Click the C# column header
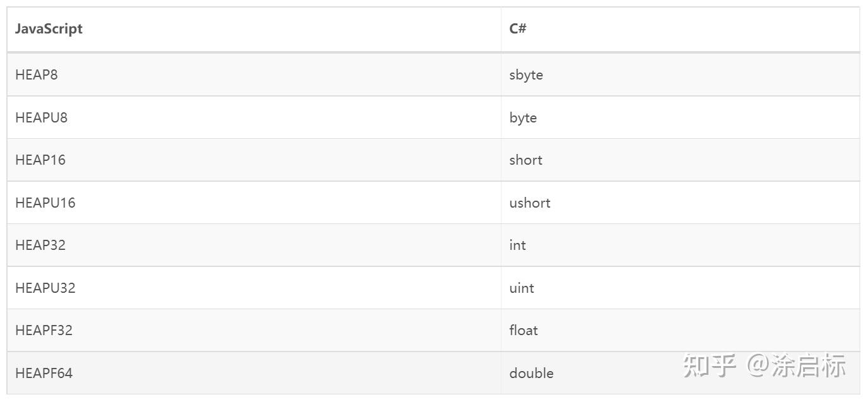Viewport: 868px width, 402px height. (x=518, y=29)
